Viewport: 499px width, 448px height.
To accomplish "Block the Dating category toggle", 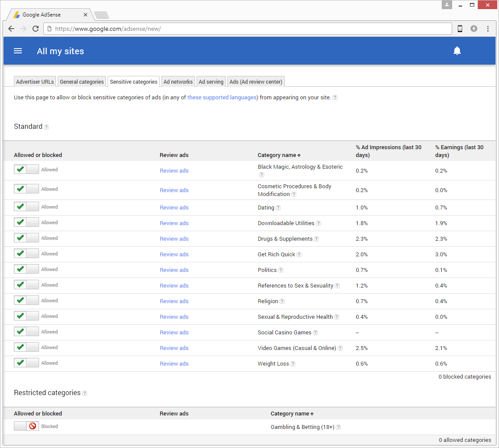I will click(26, 206).
